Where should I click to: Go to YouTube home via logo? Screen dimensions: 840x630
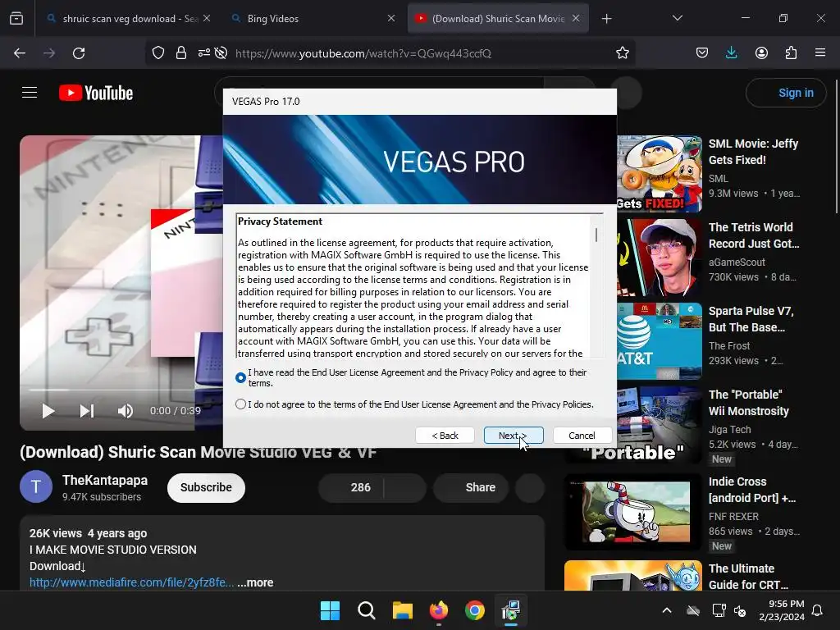96,93
